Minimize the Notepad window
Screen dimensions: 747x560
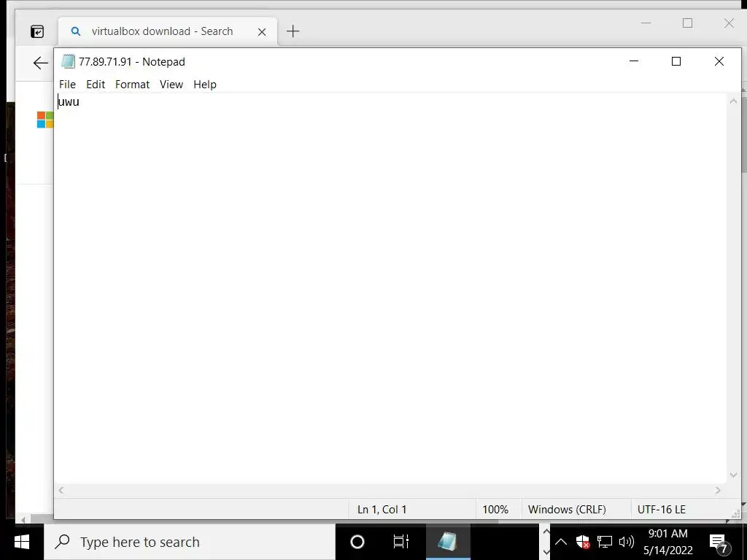coord(634,61)
